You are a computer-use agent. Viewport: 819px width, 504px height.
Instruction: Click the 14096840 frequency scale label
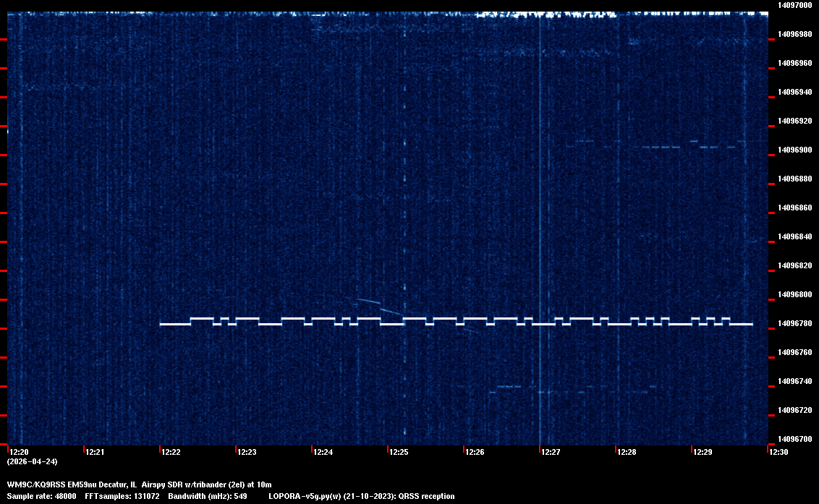coord(794,236)
